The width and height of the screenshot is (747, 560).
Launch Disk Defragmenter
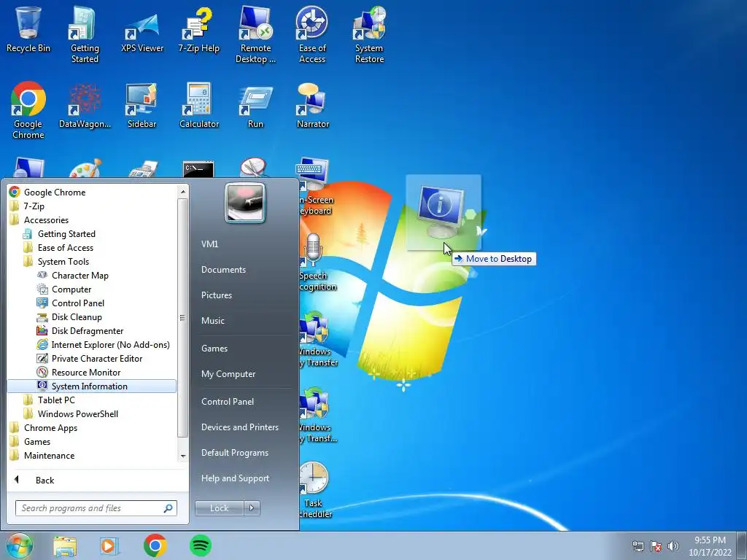coord(88,330)
